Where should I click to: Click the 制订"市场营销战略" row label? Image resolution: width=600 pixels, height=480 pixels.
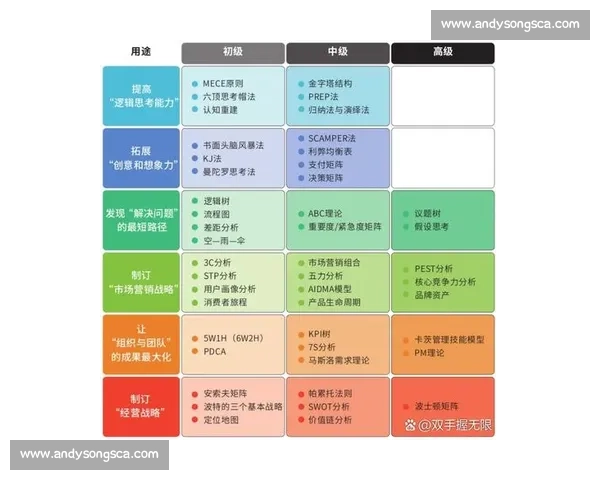tap(141, 282)
